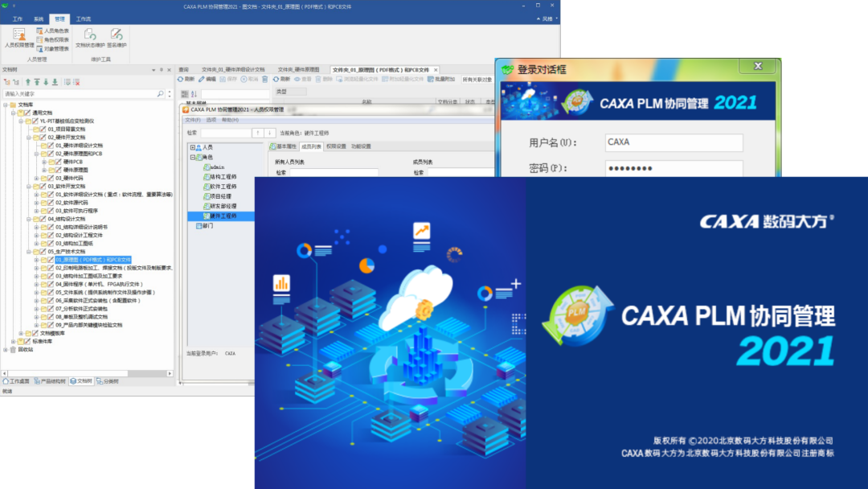The width and height of the screenshot is (868, 489).
Task: Open the 所有关联对象 dropdown
Action: point(477,80)
